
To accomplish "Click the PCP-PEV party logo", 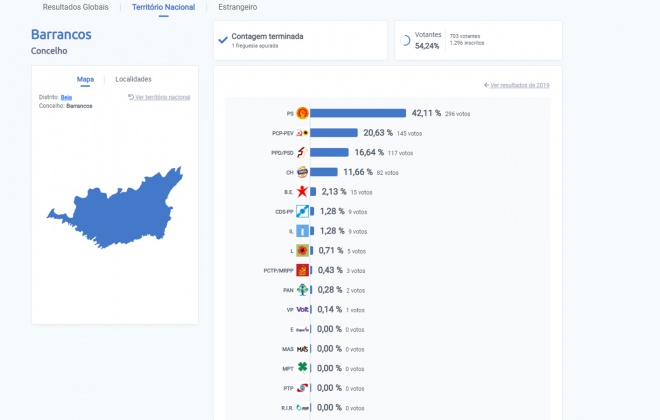I will pos(302,133).
